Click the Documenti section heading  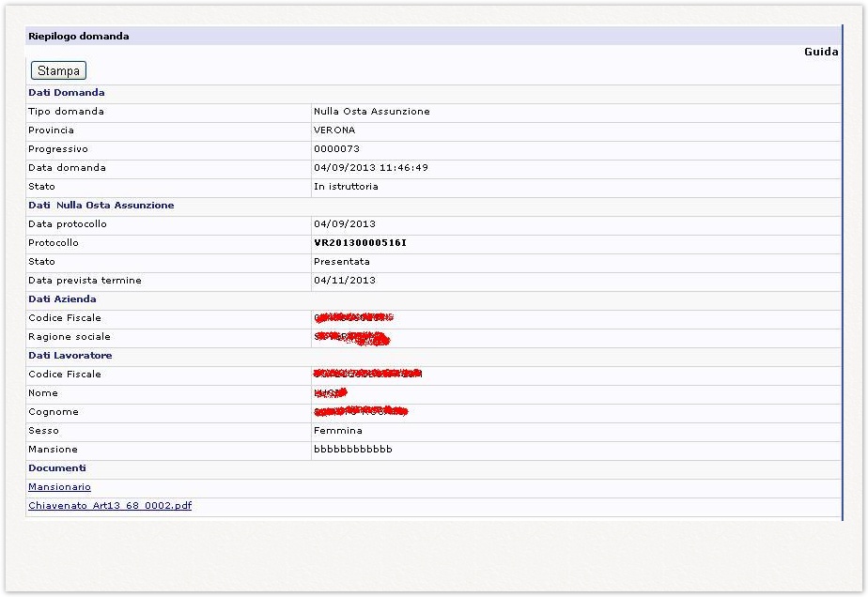(x=56, y=468)
